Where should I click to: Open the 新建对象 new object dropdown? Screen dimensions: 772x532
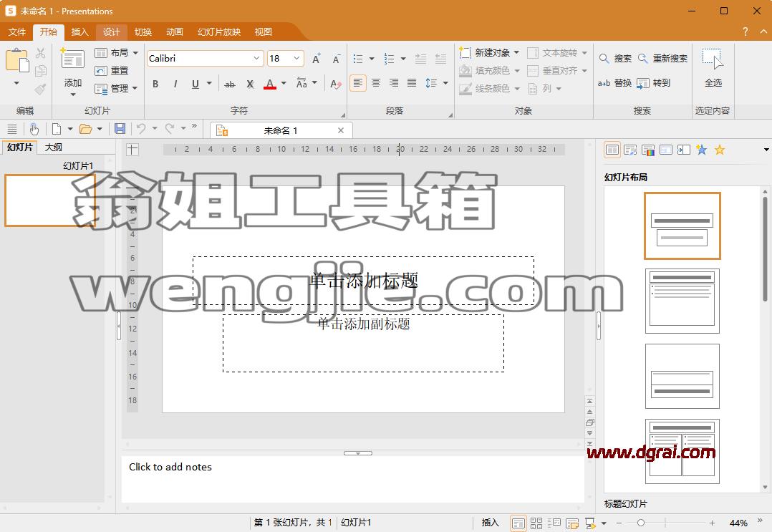[x=489, y=52]
